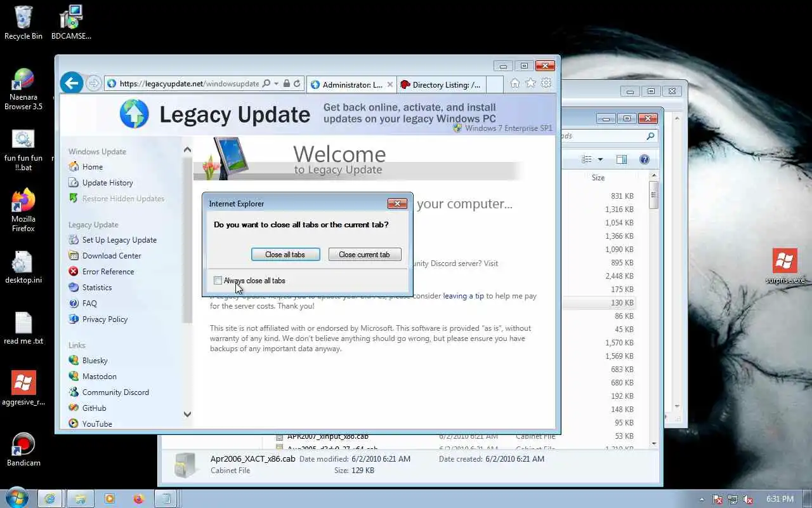Screen dimensions: 812x508
Task: Open the IE Tools gear icon
Action: pyautogui.click(x=546, y=83)
